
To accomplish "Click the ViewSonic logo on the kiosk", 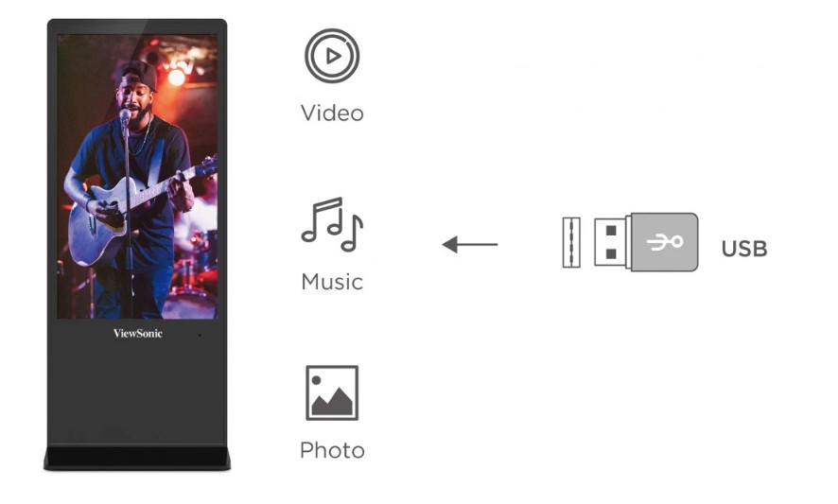I will [138, 334].
